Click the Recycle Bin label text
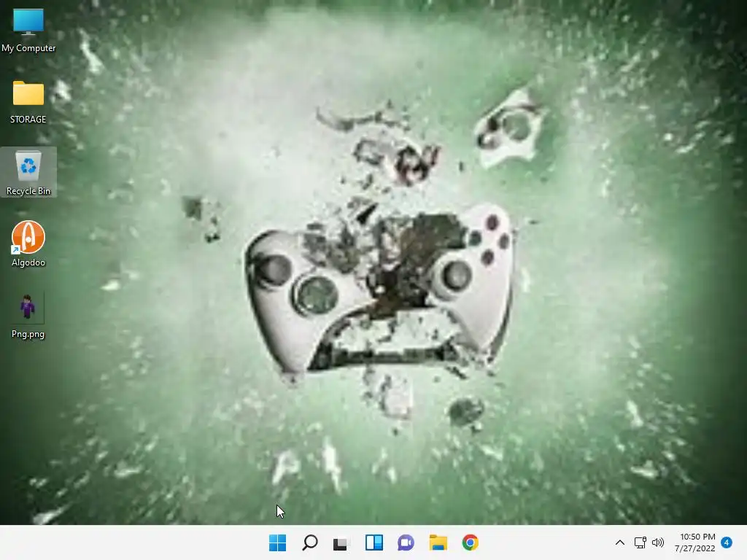Screen dimensions: 747x560 [28, 191]
